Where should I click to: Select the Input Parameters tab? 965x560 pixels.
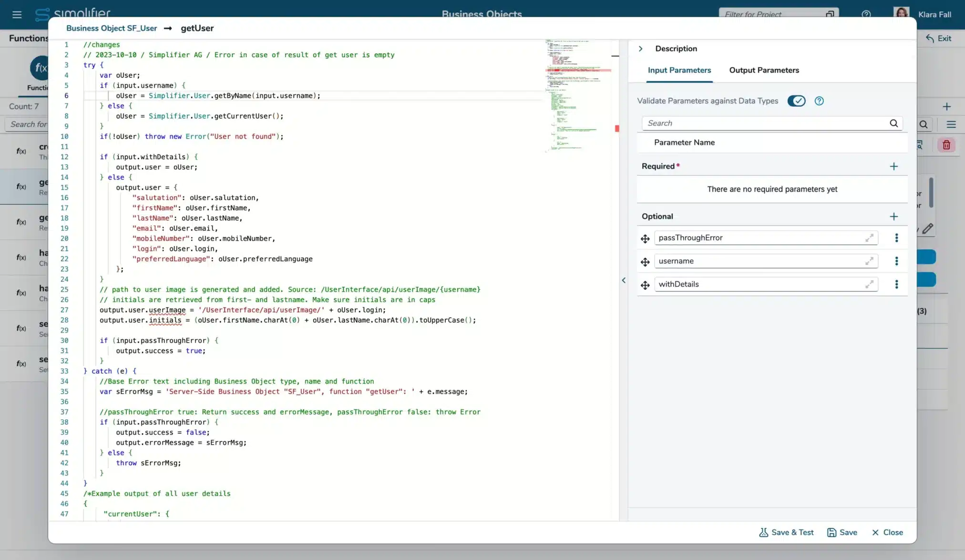click(679, 70)
